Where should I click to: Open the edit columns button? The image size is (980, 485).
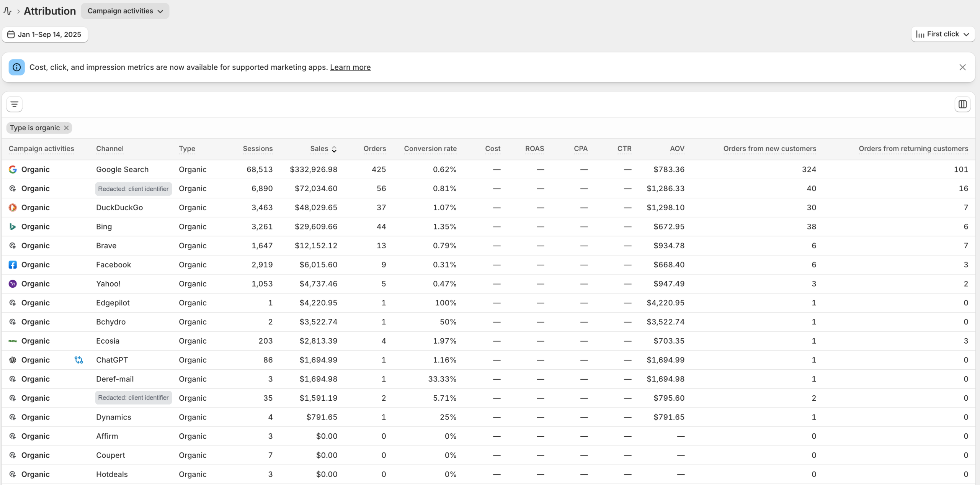[x=962, y=104]
